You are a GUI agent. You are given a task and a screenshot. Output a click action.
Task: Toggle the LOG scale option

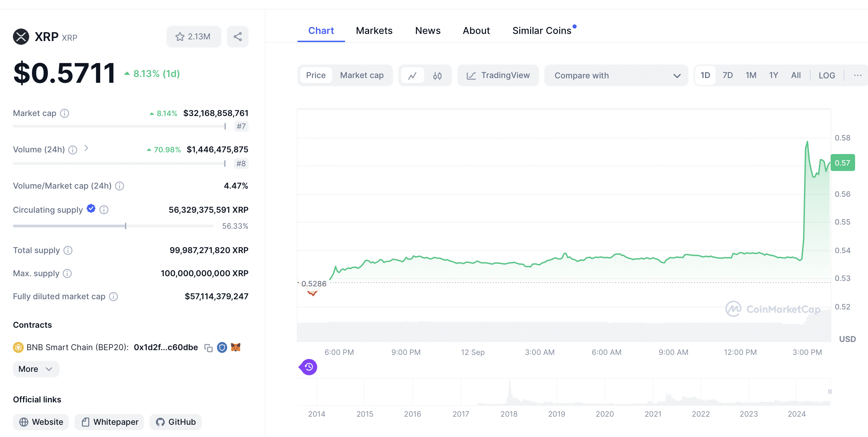click(x=827, y=75)
